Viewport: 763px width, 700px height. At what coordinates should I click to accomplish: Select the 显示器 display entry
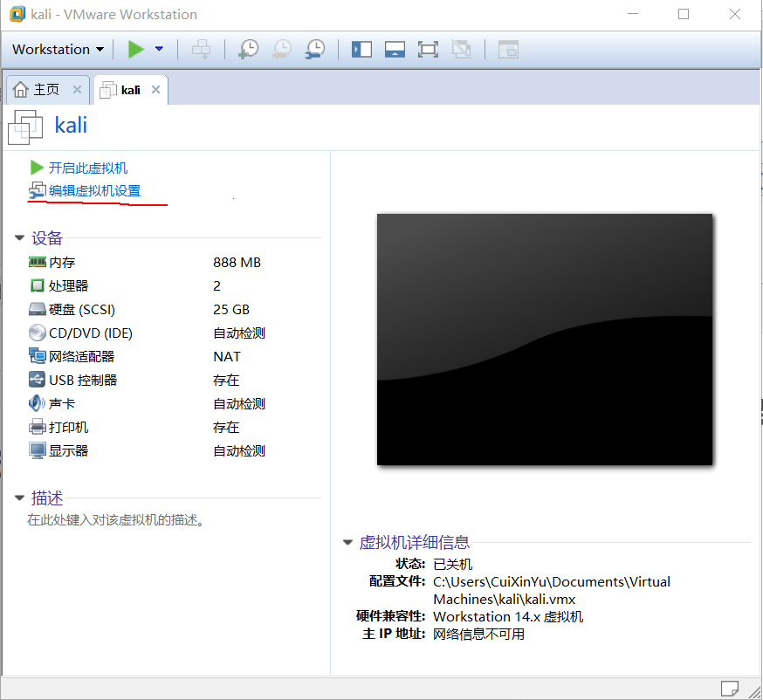[69, 451]
